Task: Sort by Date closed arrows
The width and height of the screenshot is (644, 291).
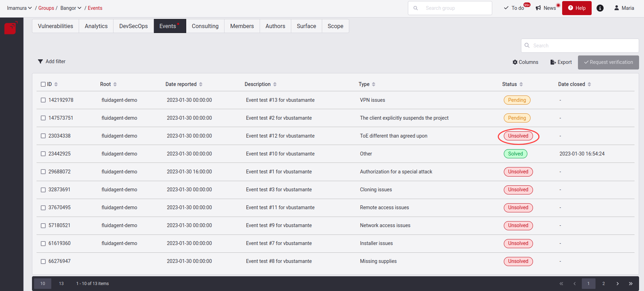Action: pos(589,84)
